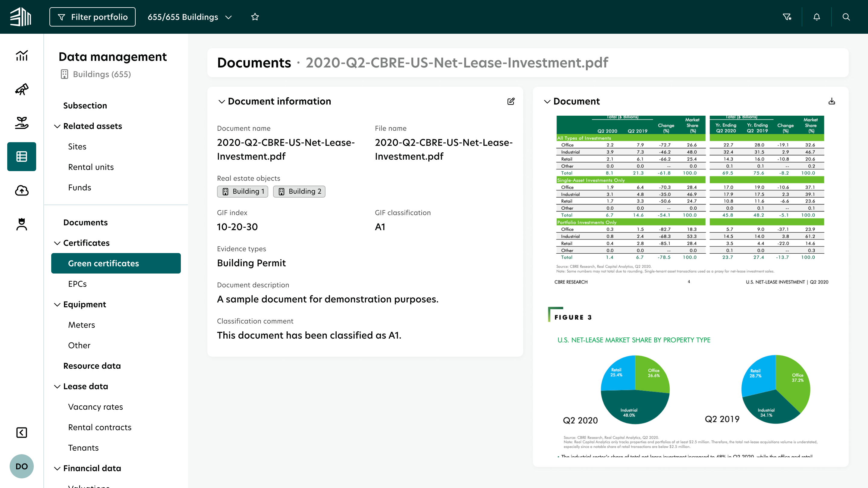Open Tenants in sidebar
The width and height of the screenshot is (868, 488).
tap(83, 448)
